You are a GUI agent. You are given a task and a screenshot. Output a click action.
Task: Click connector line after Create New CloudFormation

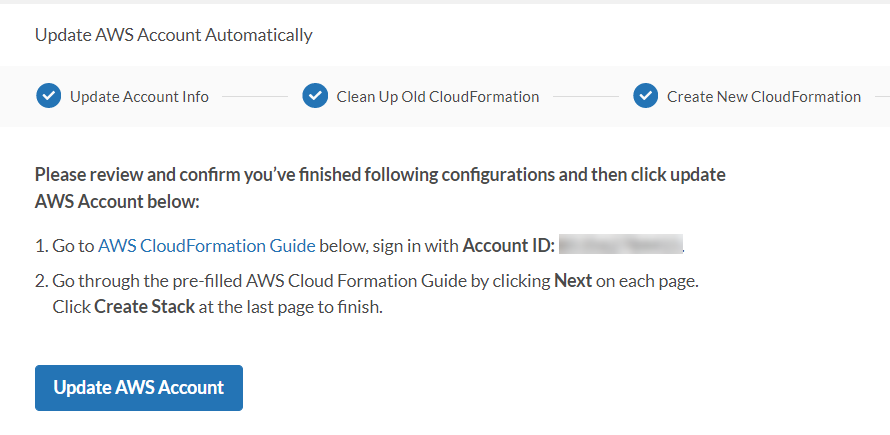[882, 97]
